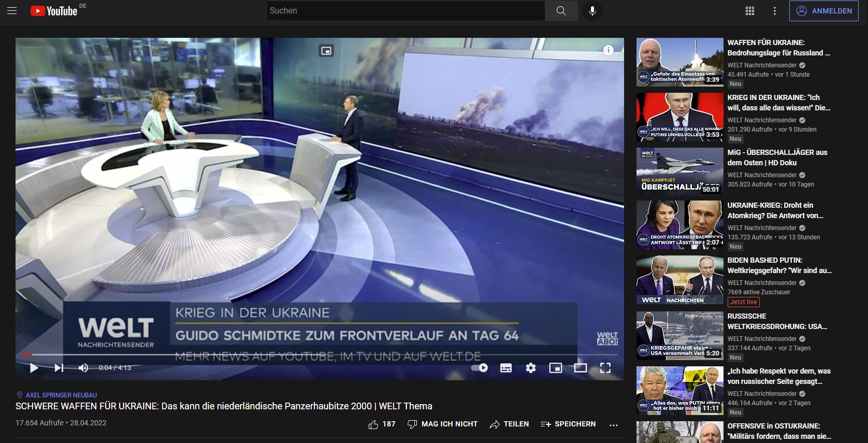The height and width of the screenshot is (443, 868).
Task: Click the video progress bar
Action: click(x=320, y=354)
